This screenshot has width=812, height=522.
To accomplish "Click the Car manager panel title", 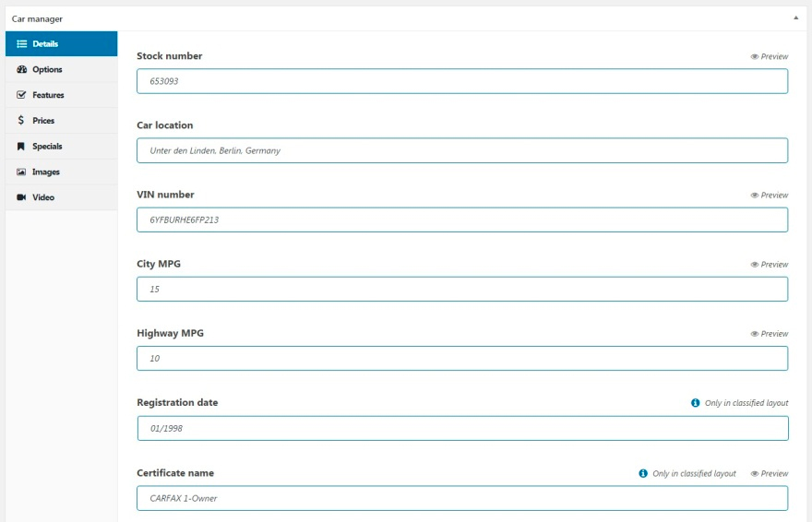I will tap(37, 18).
